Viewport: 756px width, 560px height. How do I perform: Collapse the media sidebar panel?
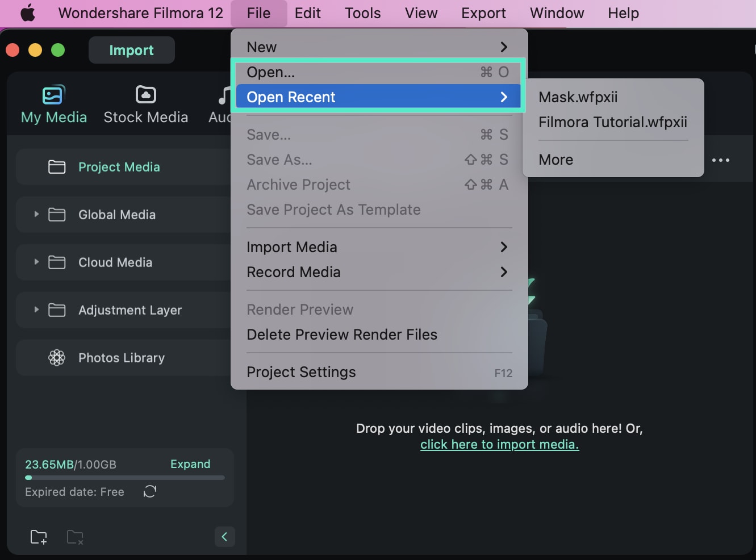point(224,537)
